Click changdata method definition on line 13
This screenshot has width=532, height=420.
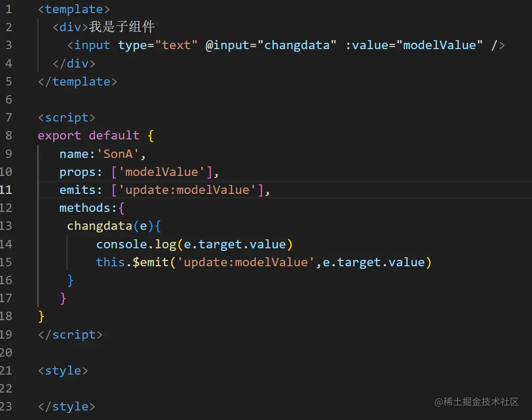point(99,226)
